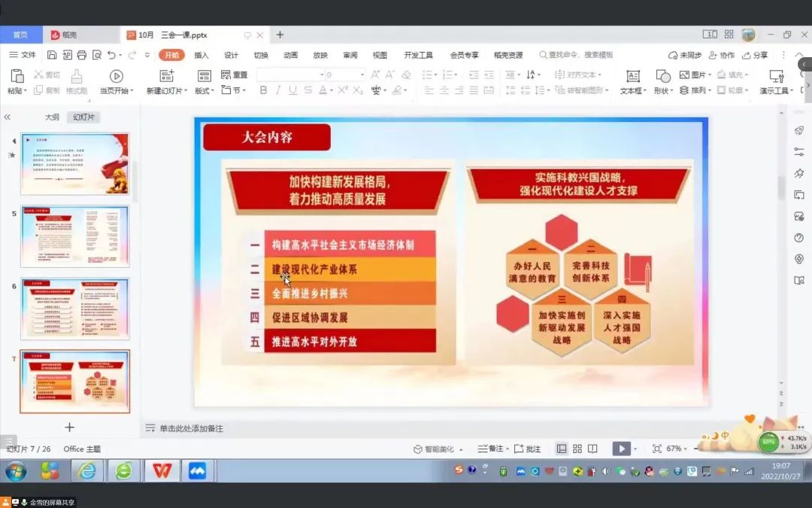Screen dimensions: 812x508
Task: Toggle bold formatting B button
Action: pos(263,90)
